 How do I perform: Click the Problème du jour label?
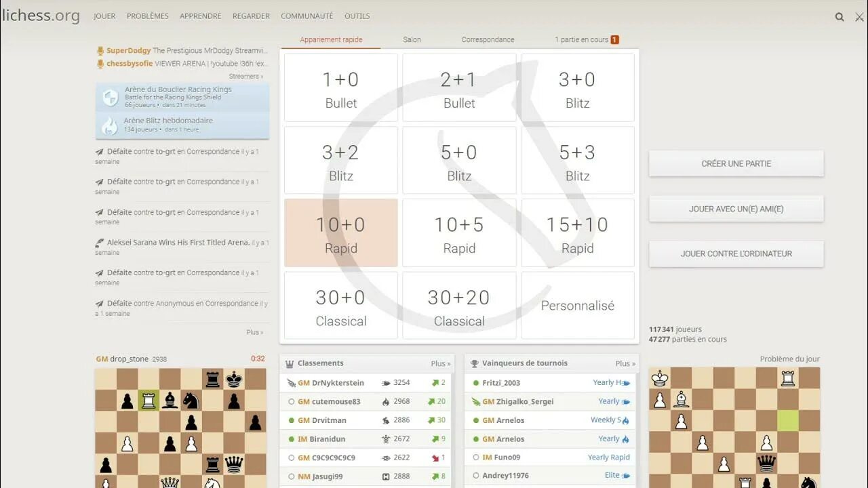790,359
